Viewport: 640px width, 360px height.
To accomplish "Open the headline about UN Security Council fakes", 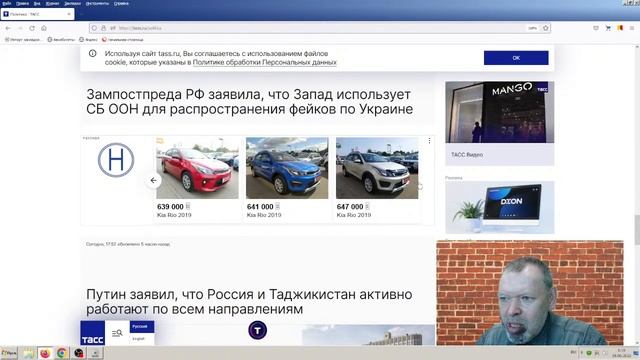I will click(x=249, y=102).
